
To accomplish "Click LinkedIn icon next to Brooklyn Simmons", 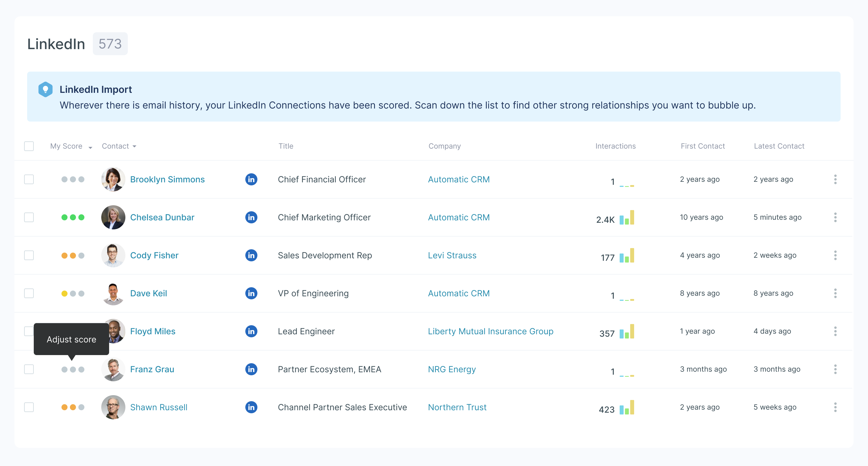I will pyautogui.click(x=251, y=179).
